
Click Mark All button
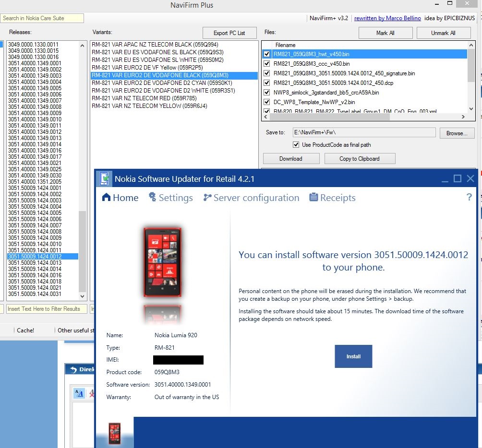385,33
